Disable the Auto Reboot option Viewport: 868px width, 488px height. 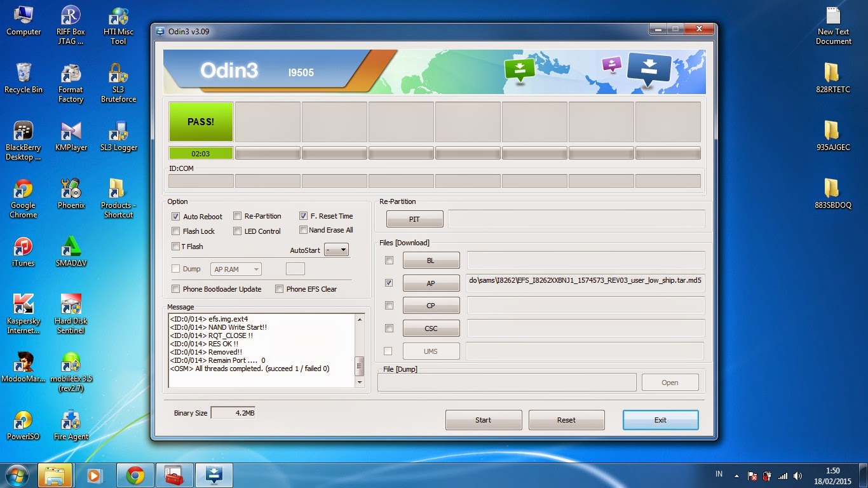click(176, 216)
